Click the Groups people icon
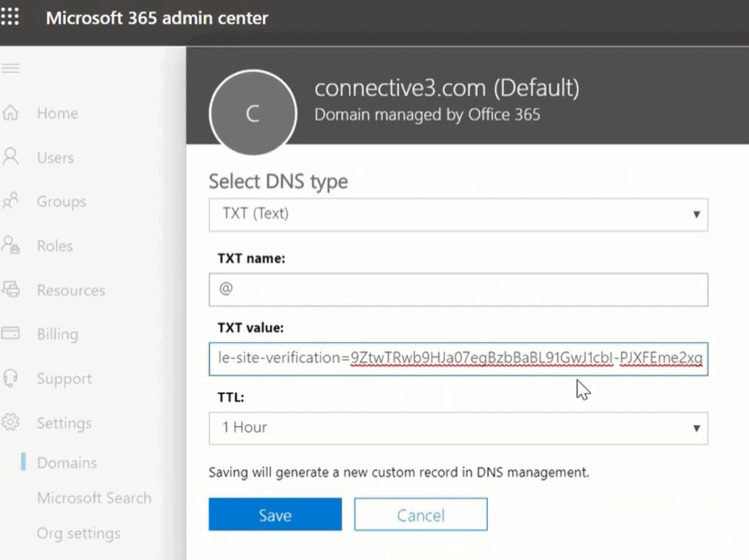Screen dimensions: 749x560 coord(12,202)
